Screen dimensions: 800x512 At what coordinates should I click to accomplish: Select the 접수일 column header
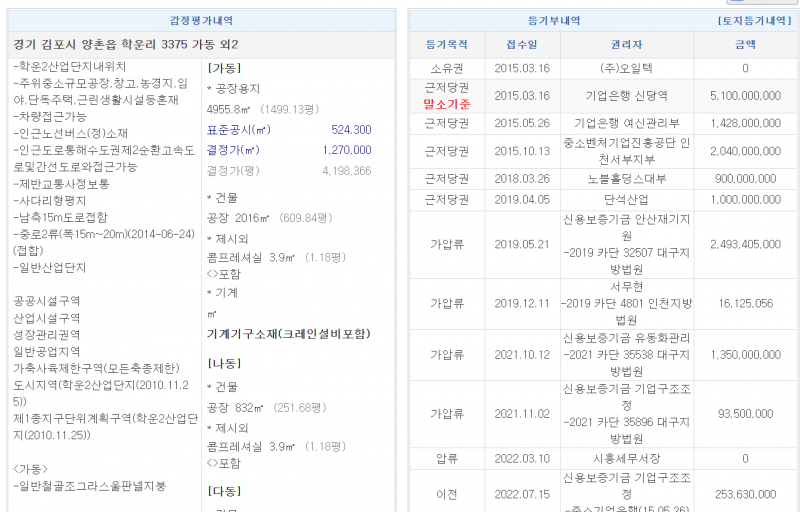click(522, 45)
